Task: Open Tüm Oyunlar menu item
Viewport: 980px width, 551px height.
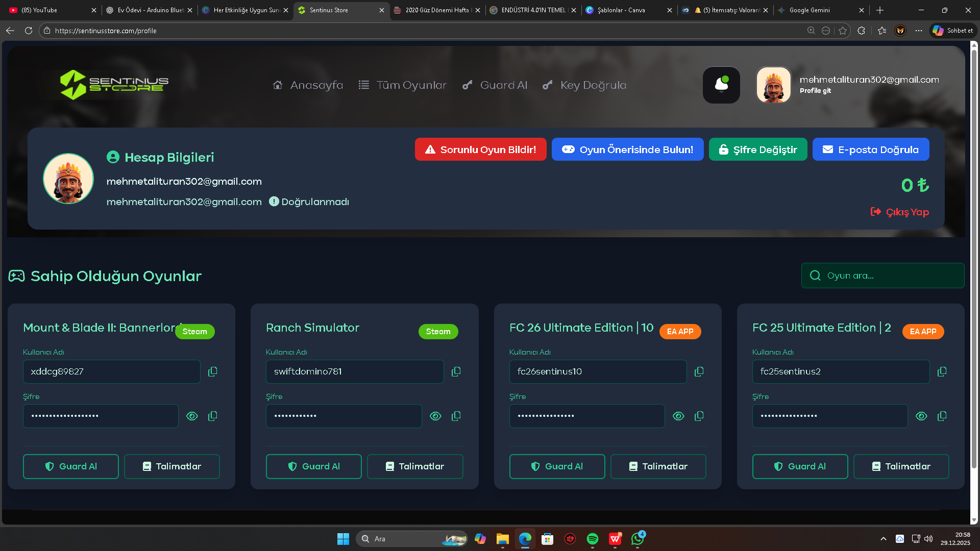Action: point(403,85)
